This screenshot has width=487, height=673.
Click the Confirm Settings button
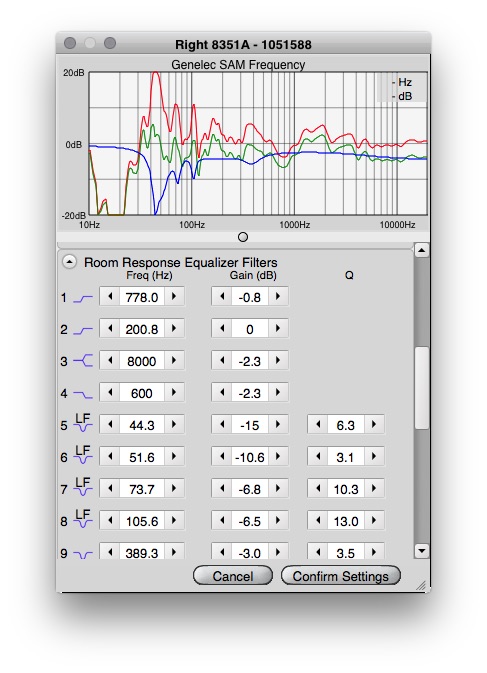341,576
